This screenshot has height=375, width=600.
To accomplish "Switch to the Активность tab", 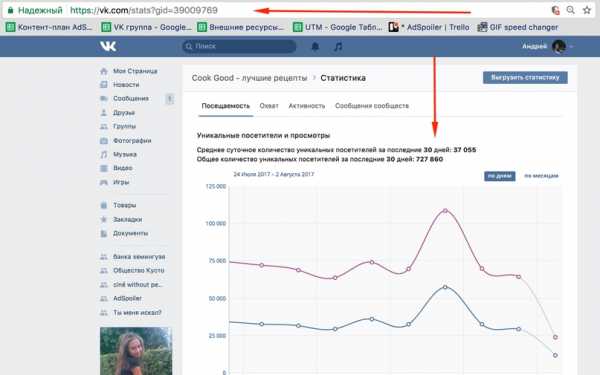I will pyautogui.click(x=307, y=106).
